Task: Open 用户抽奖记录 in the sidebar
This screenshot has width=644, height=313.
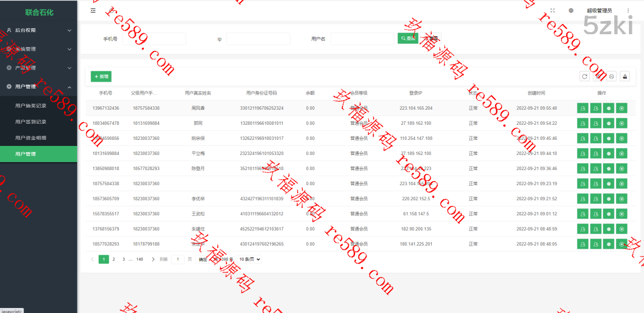Action: [31, 106]
